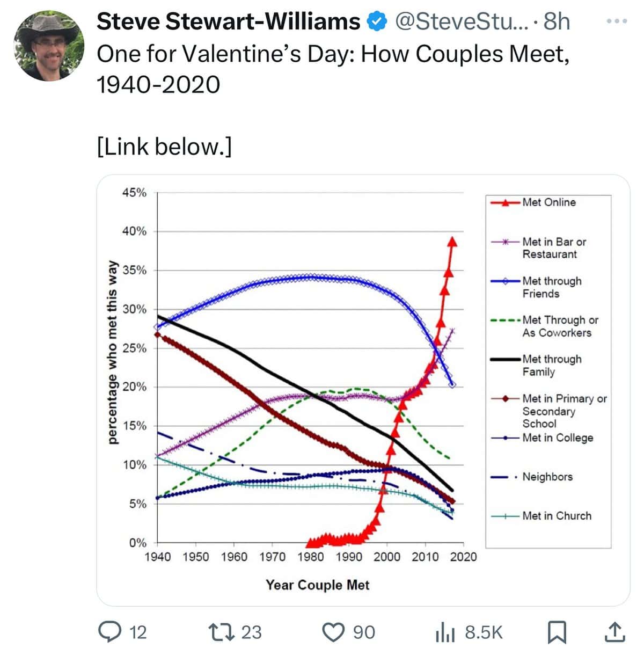Click the Met Online legend entry
The width and height of the screenshot is (644, 656).
(x=548, y=202)
